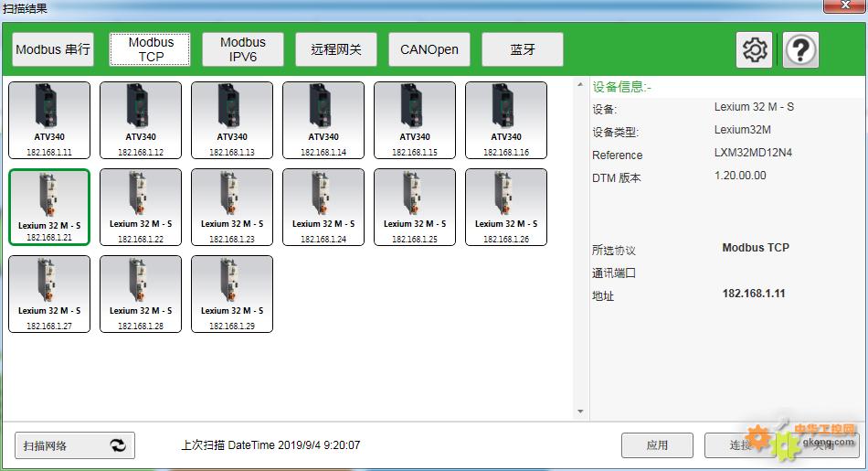Close the 扫描结果 window

pyautogui.click(x=845, y=5)
